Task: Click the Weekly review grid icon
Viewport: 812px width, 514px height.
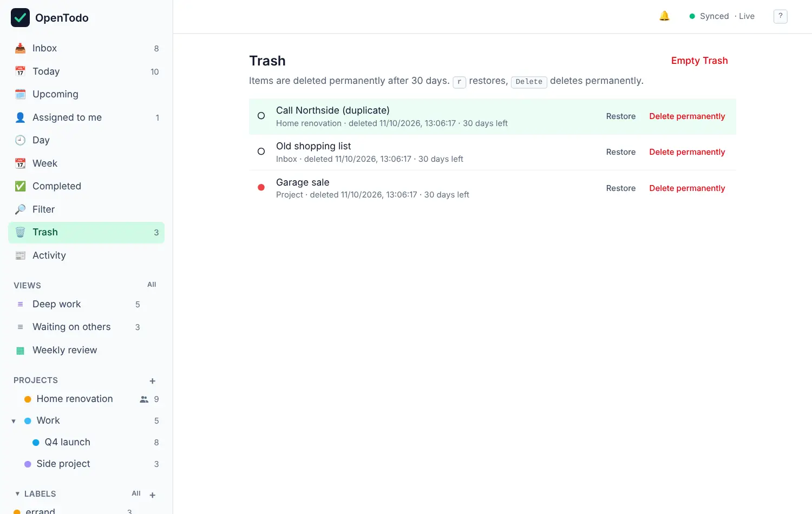Action: point(20,350)
